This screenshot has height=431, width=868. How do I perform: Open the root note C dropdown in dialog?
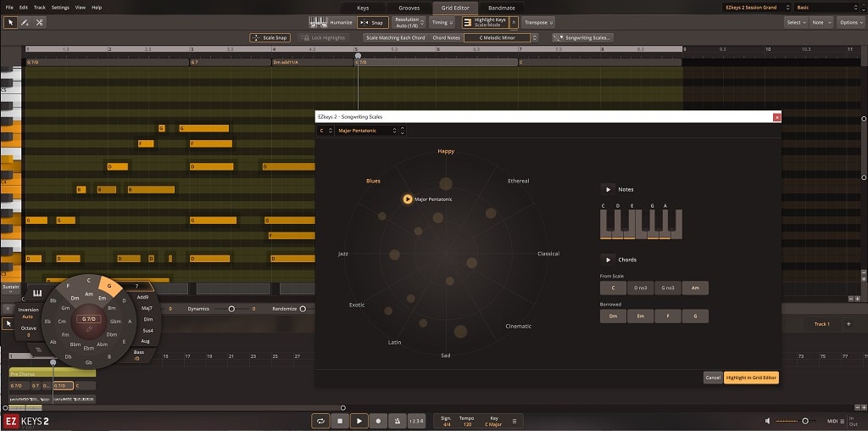click(325, 131)
